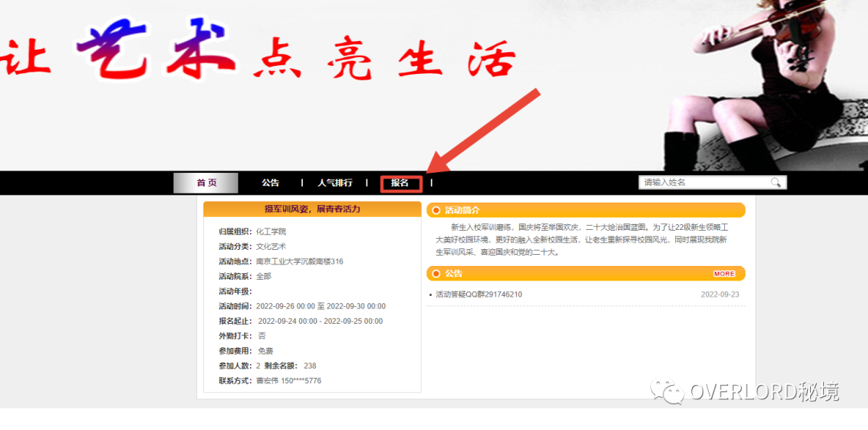Click the 曹宏伟 contact information line
This screenshot has width=868, height=430.
[x=288, y=381]
